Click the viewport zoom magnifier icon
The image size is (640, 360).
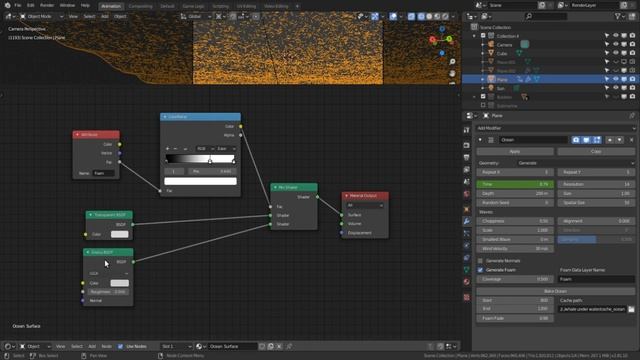(x=452, y=62)
